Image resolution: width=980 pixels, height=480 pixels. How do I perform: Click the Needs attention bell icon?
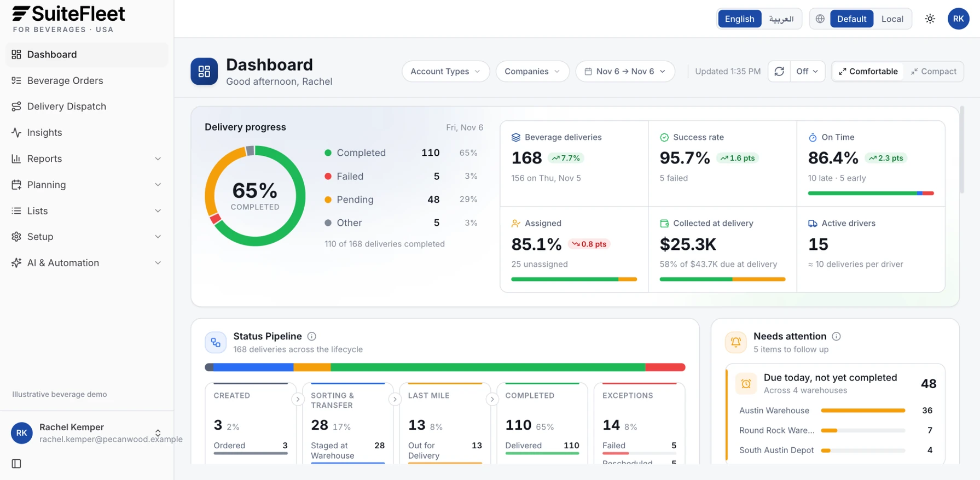click(x=735, y=343)
